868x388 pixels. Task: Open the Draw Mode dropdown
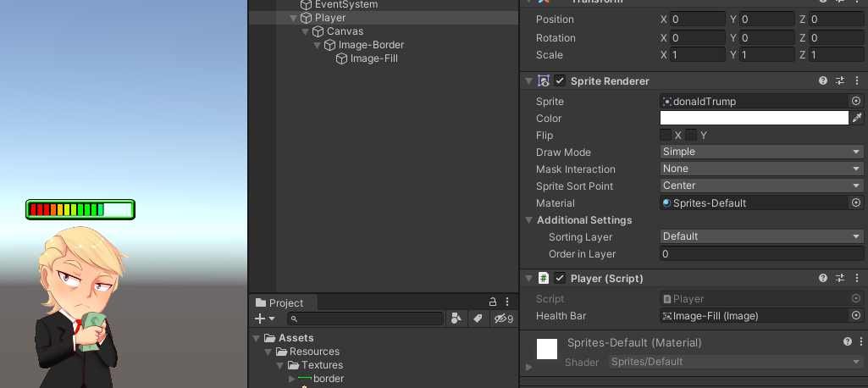[761, 152]
